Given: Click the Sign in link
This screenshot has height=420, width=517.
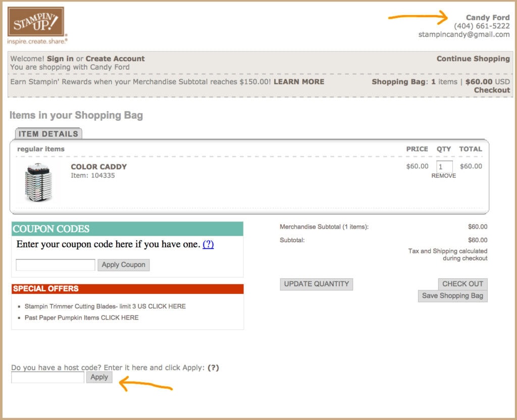Looking at the screenshot, I should pos(60,59).
